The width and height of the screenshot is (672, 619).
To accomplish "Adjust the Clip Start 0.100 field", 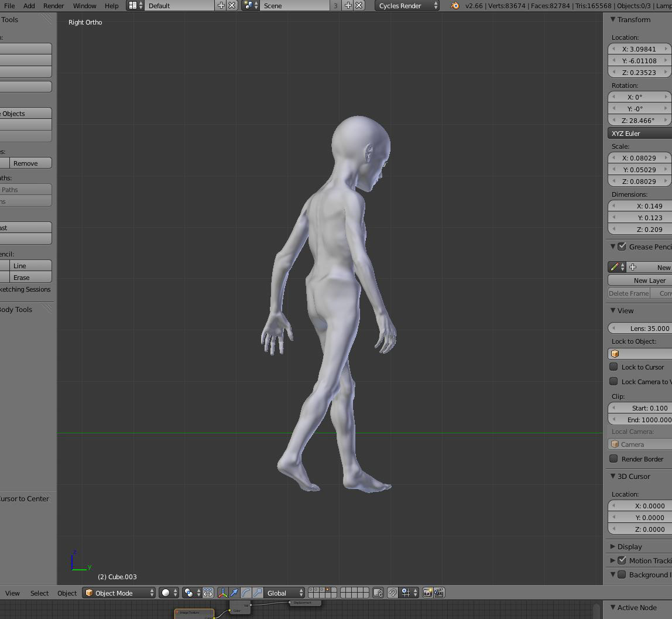I will [x=640, y=408].
